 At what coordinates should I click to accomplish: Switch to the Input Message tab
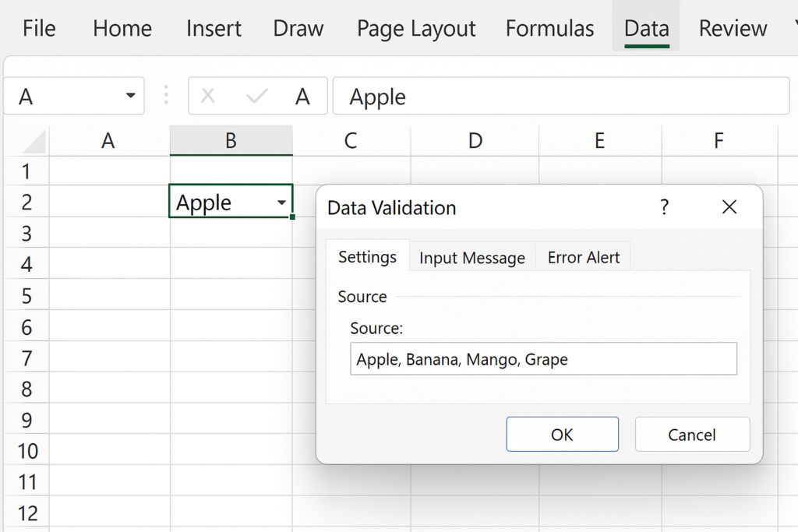click(x=472, y=258)
